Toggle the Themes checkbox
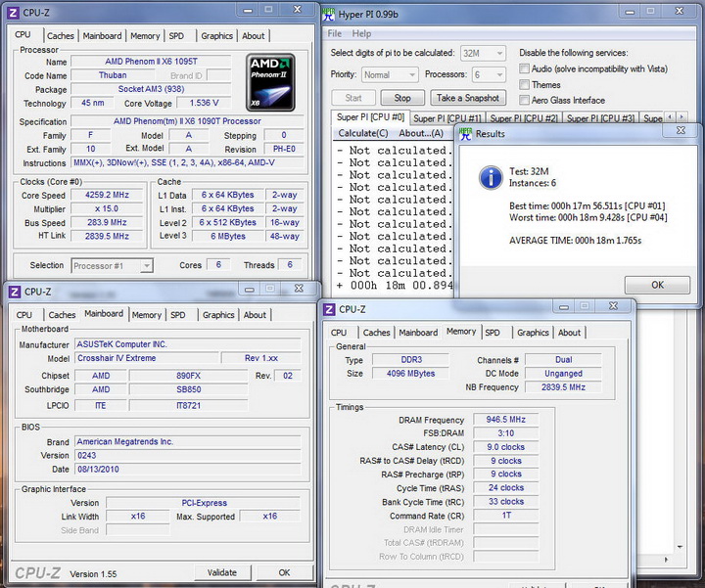Screen dimensions: 705x588 (524, 84)
